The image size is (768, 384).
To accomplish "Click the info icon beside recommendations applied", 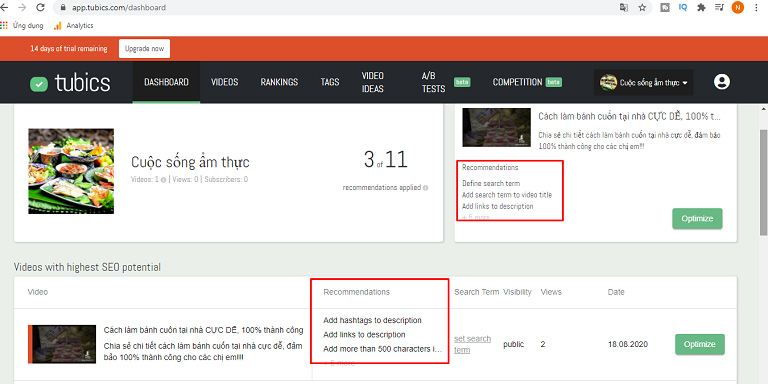I will 425,188.
